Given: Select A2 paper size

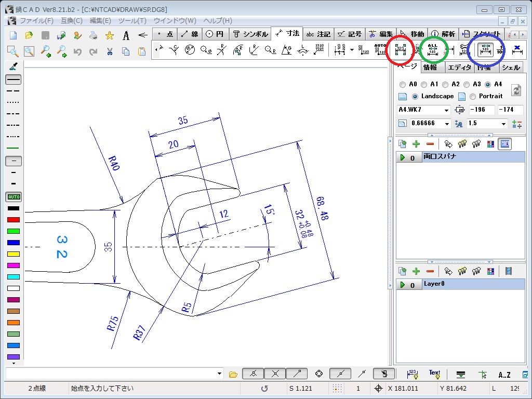Looking at the screenshot, I should [x=445, y=85].
